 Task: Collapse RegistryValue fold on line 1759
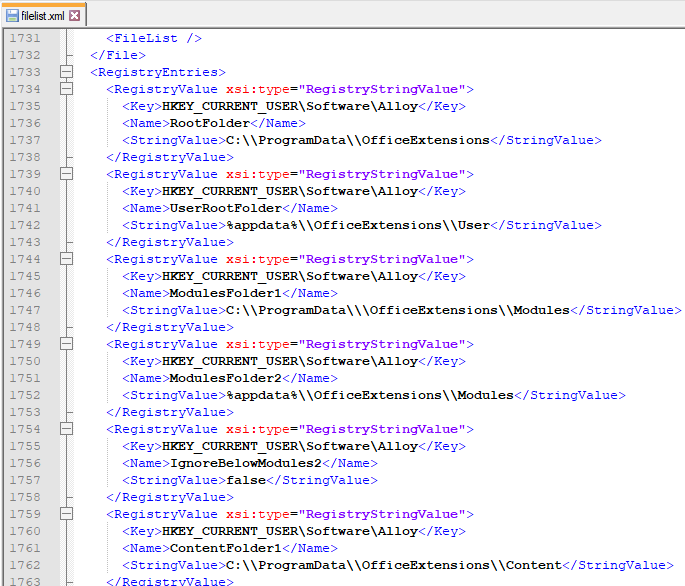[66, 514]
